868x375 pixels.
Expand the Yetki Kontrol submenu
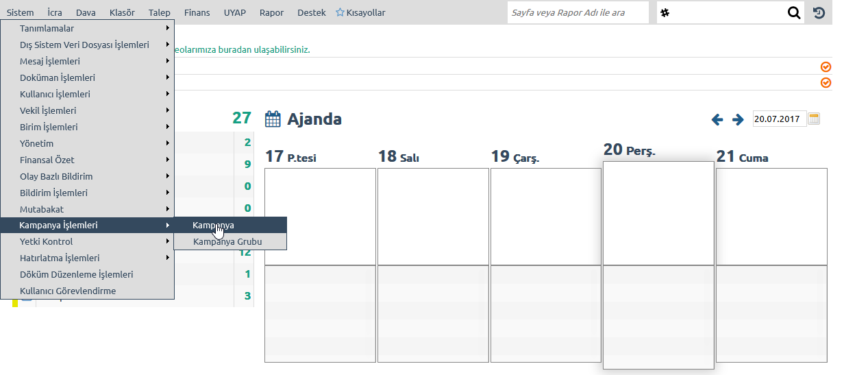click(x=87, y=241)
